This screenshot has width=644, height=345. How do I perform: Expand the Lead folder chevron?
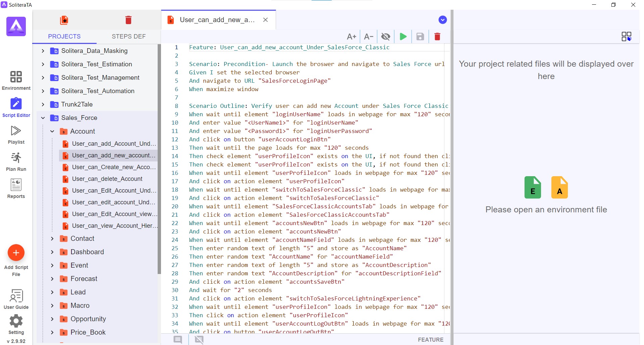(x=52, y=292)
